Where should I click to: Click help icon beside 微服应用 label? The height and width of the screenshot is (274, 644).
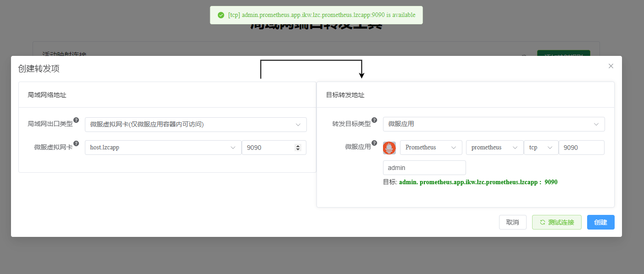click(x=374, y=143)
